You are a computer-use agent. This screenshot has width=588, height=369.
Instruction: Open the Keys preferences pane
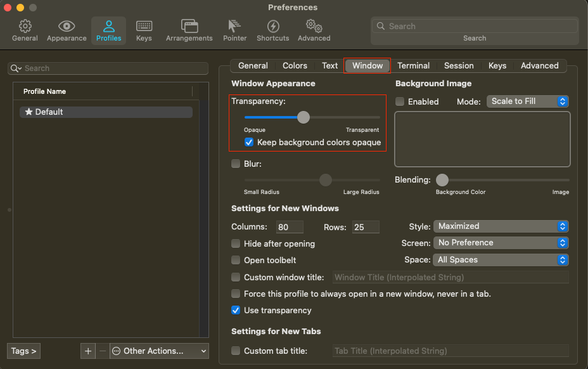[144, 30]
